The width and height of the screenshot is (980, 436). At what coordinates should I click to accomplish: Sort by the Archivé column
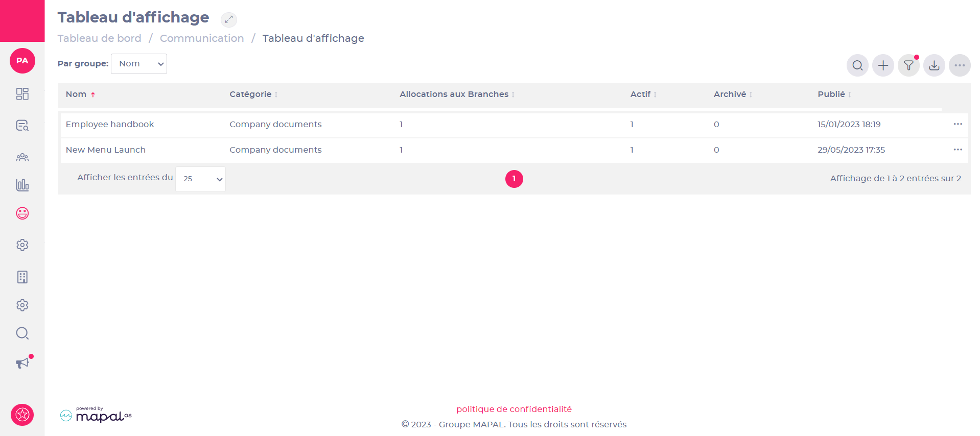point(733,94)
